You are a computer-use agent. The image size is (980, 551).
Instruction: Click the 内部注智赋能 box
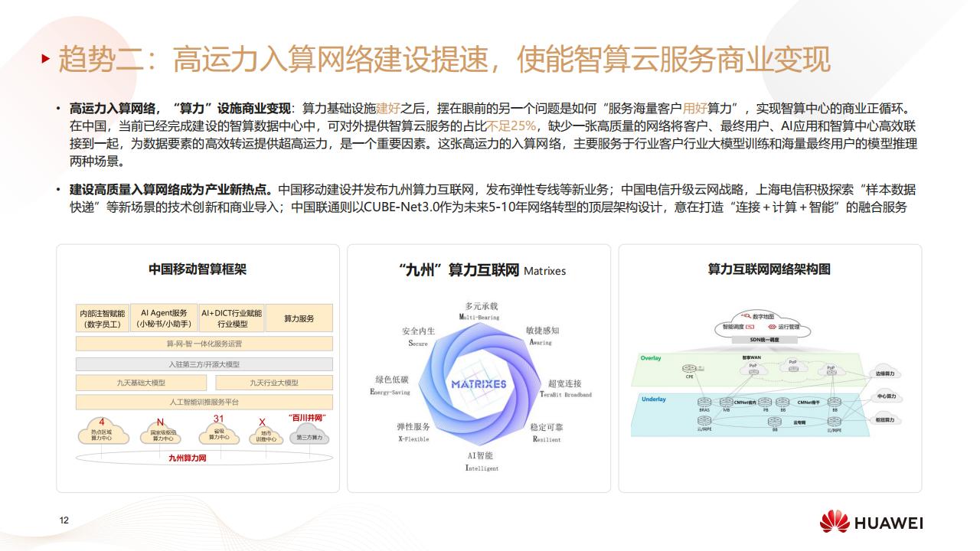pyautogui.click(x=102, y=318)
